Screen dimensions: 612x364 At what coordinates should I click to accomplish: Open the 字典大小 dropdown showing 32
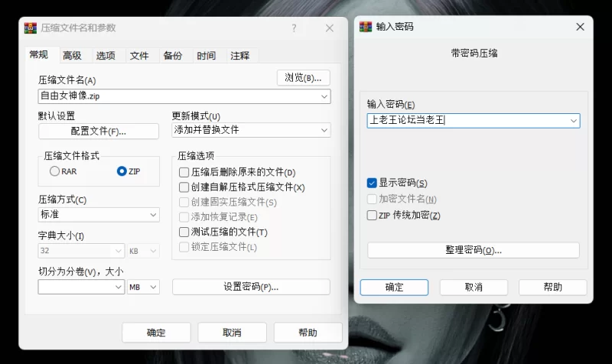(x=81, y=251)
